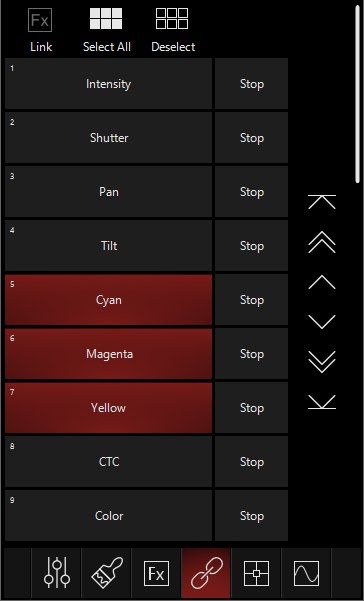
Task: Open the paintbrush tab in bottom bar
Action: coord(107,573)
